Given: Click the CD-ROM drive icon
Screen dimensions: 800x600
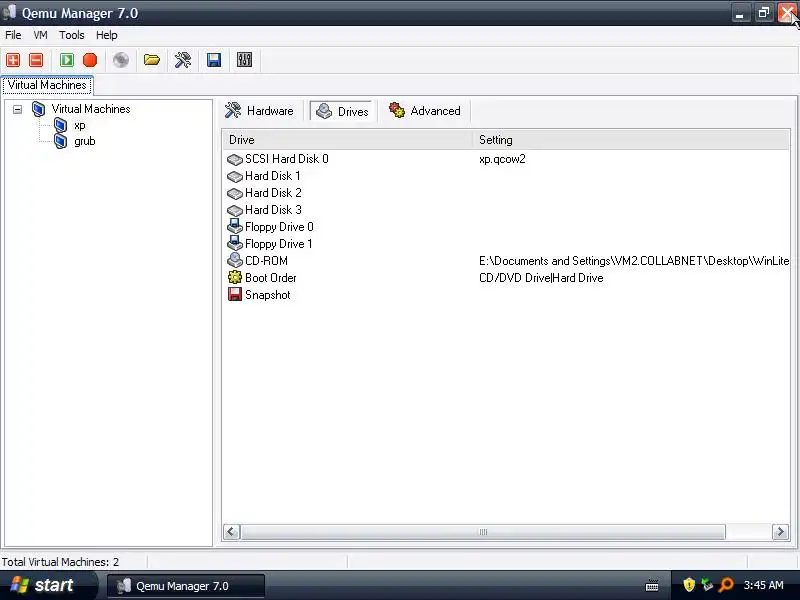Looking at the screenshot, I should (x=235, y=260).
